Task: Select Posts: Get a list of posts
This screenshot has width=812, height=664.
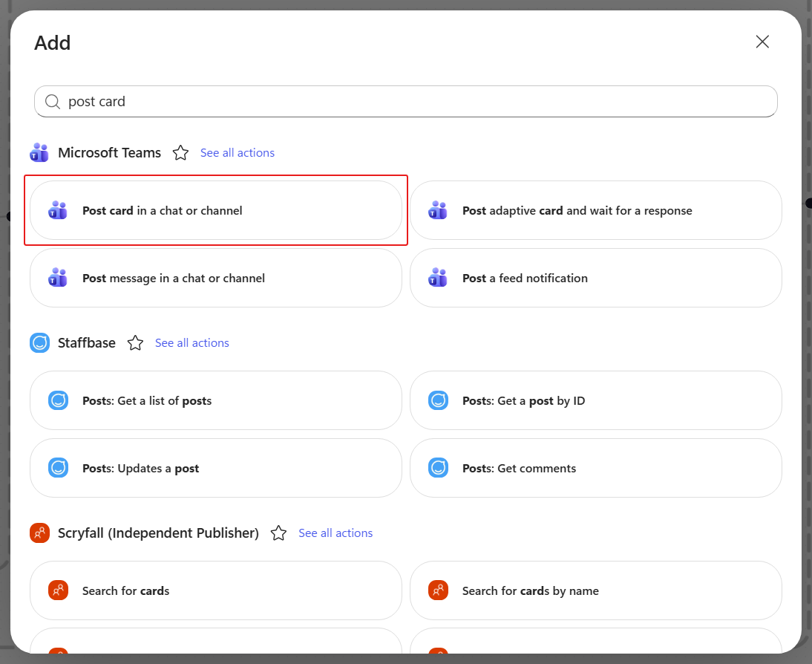Action: tap(216, 400)
